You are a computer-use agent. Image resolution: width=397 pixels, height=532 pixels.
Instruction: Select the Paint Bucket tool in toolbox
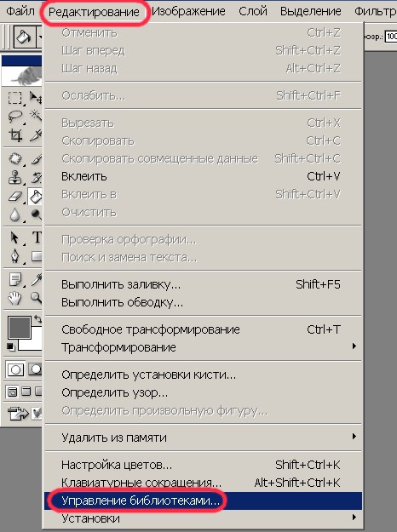(35, 197)
